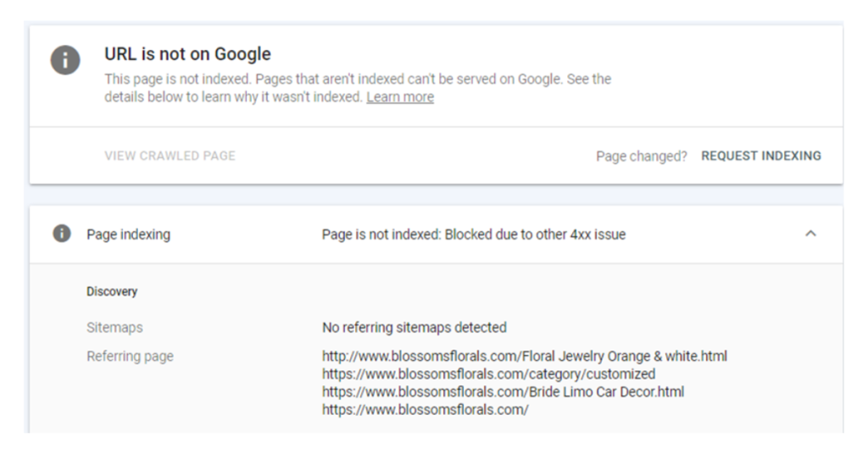
Task: Click 'Blocked due to other 4xx issue' status text
Action: (x=536, y=235)
